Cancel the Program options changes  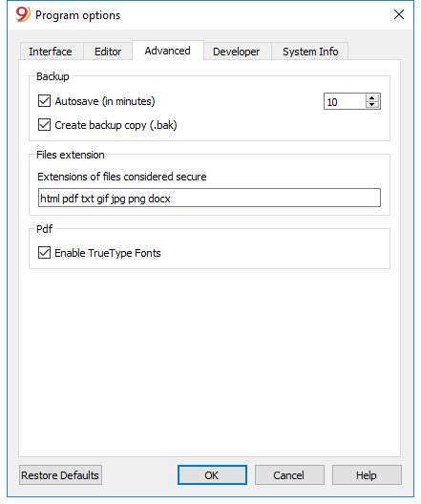point(289,475)
